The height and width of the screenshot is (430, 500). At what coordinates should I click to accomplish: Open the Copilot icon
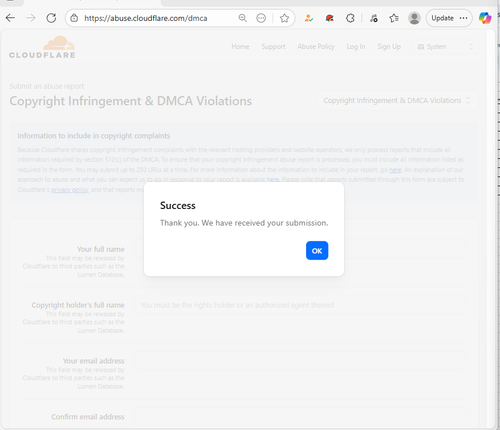[x=485, y=18]
